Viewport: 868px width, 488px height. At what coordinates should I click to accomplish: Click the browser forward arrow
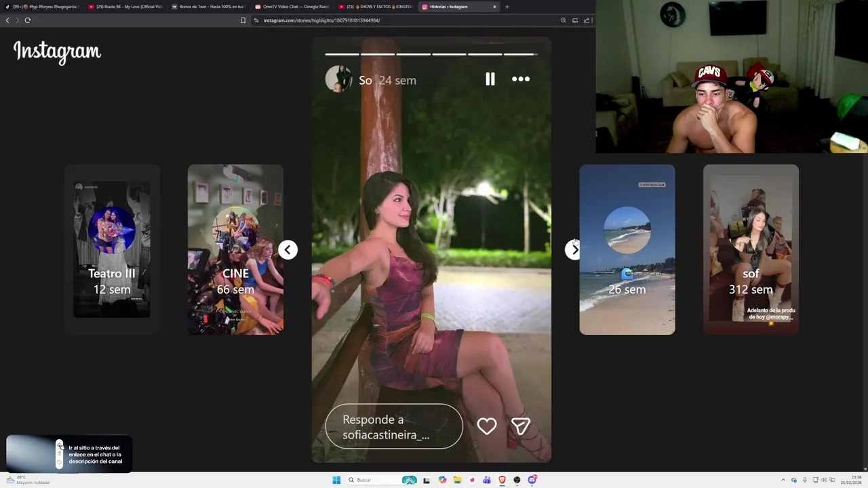click(17, 20)
